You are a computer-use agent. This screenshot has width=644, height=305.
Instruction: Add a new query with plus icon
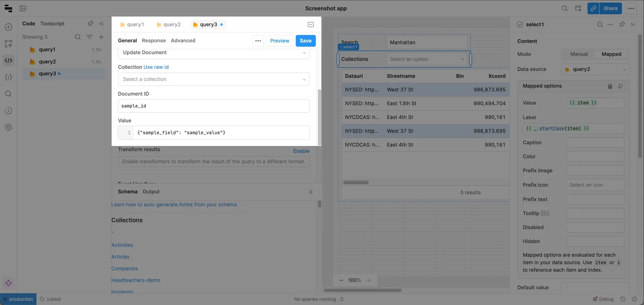point(101,37)
